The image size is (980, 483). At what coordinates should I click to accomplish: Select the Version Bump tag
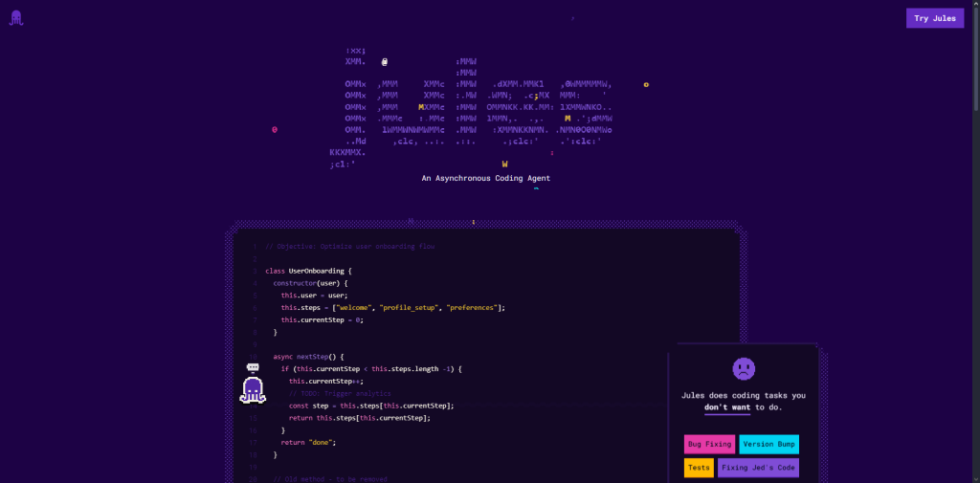point(768,444)
